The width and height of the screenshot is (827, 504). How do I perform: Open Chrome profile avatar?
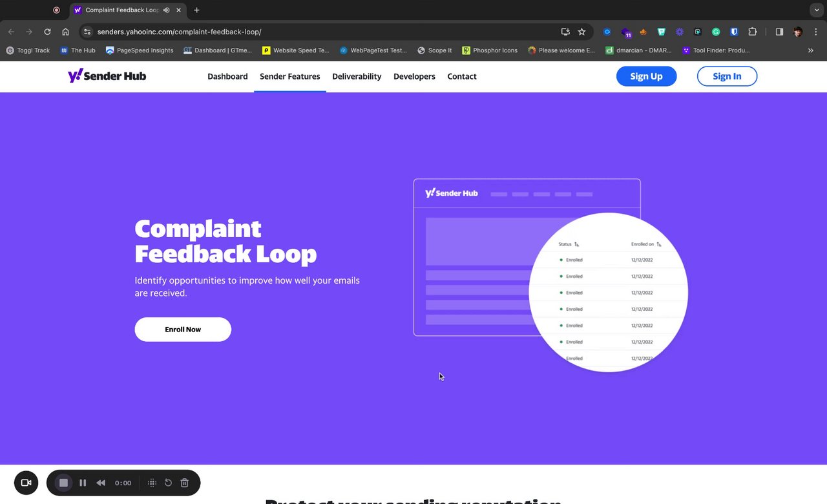[798, 32]
